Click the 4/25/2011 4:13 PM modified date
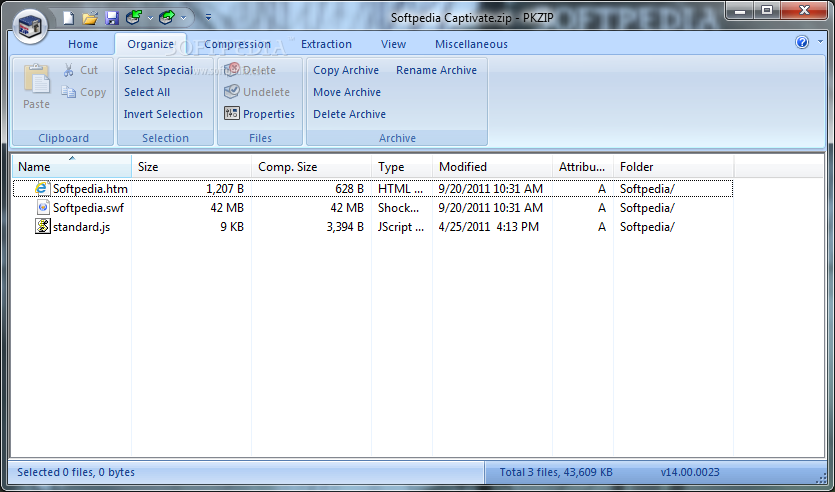The image size is (835, 492). point(489,227)
